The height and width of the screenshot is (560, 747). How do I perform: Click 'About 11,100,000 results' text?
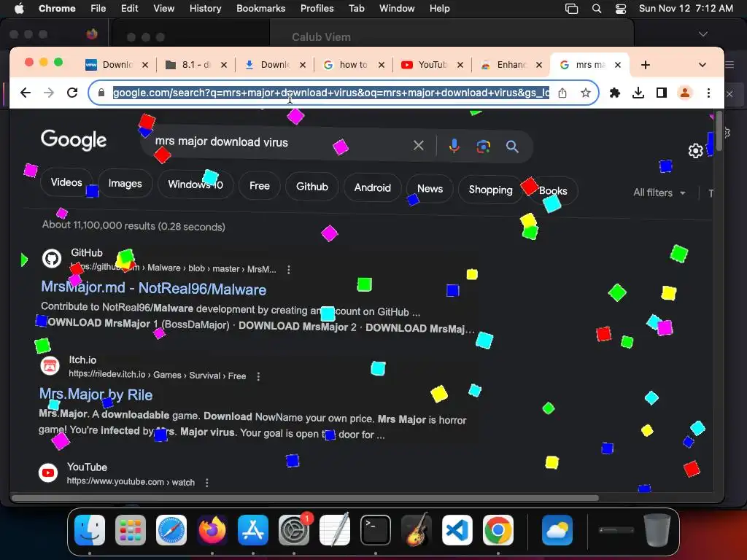coord(98,225)
